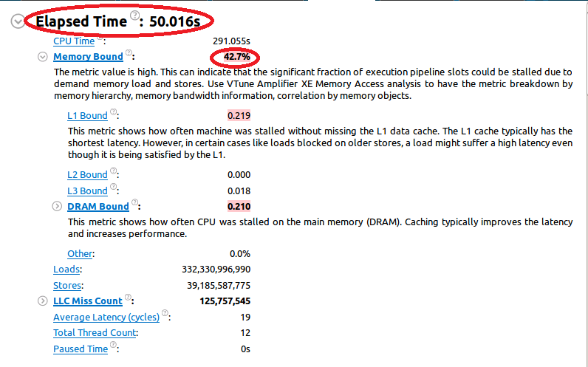Click help icon beside Average Latency

click(165, 313)
